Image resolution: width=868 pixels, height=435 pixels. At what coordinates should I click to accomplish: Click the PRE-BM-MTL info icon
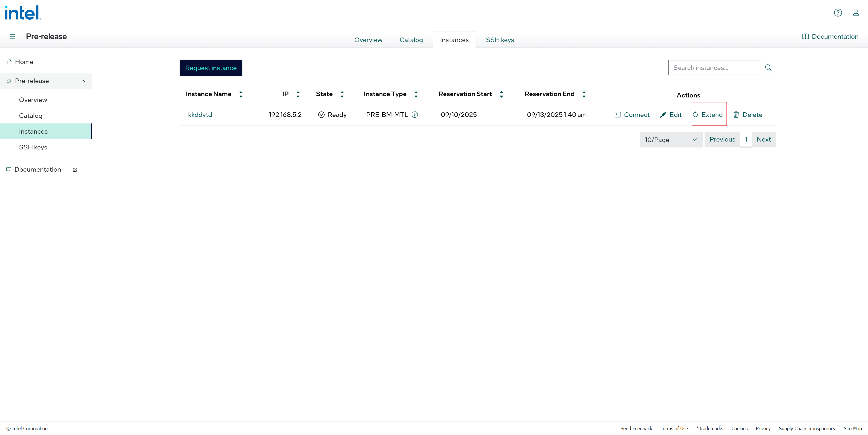point(415,115)
